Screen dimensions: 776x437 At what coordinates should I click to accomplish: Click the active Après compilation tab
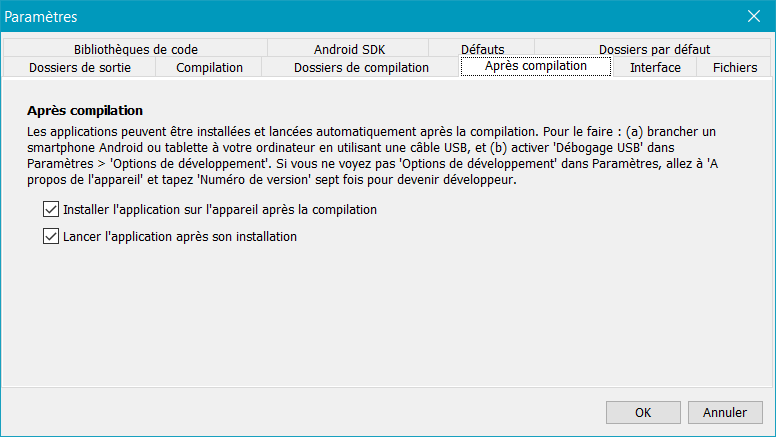click(536, 66)
